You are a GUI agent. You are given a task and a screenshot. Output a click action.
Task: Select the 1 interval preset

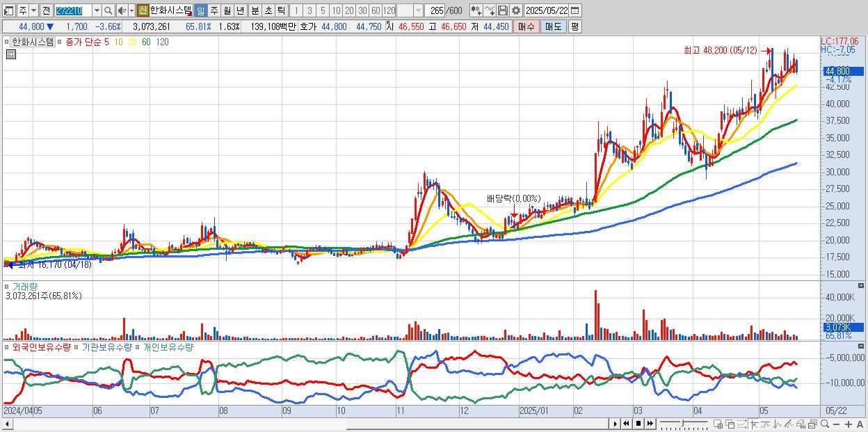[x=296, y=10]
